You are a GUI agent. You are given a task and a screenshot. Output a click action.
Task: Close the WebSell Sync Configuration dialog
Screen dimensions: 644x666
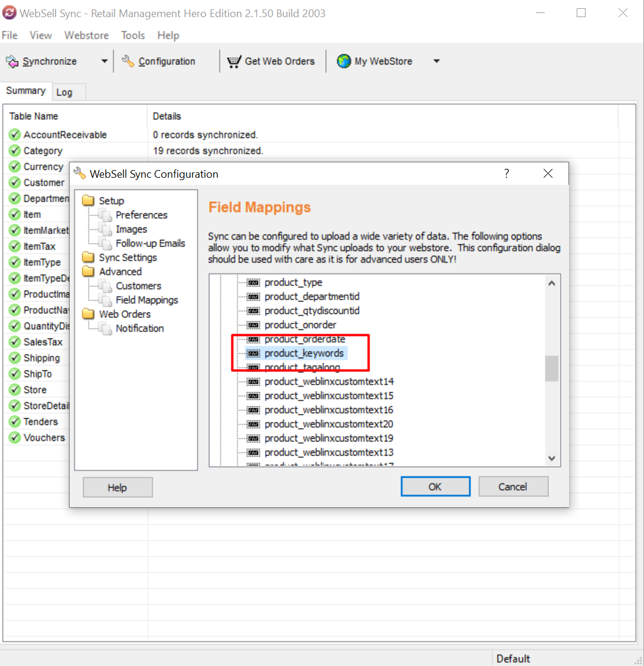click(548, 174)
